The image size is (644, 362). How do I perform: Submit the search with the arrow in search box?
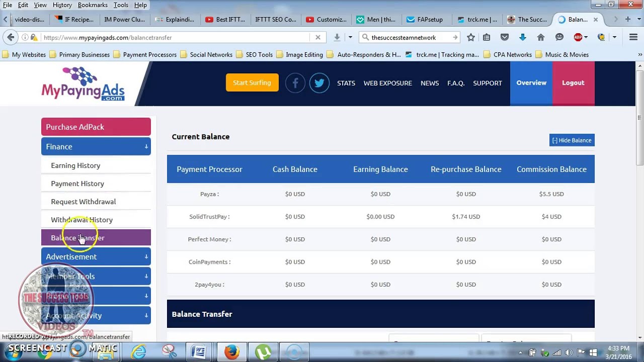(455, 37)
